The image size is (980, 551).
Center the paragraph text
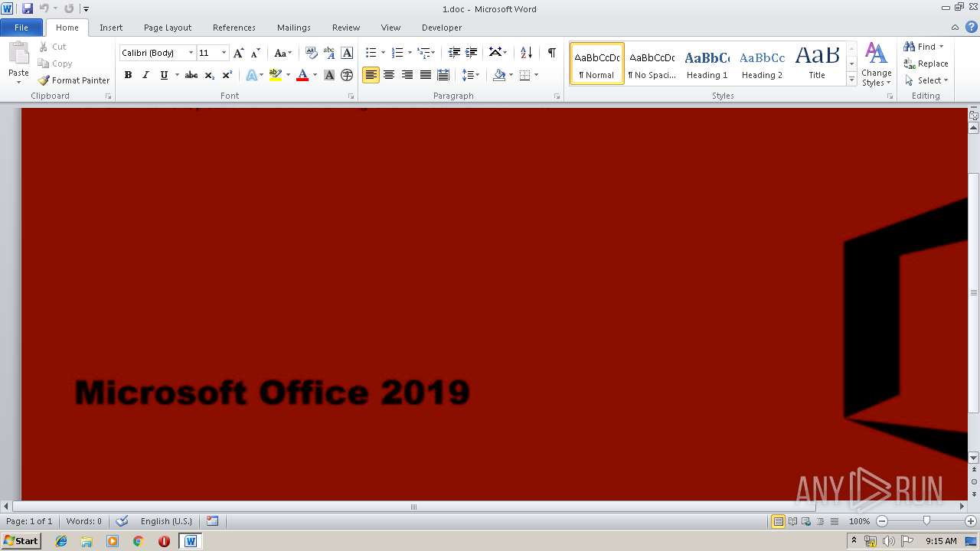coord(389,75)
